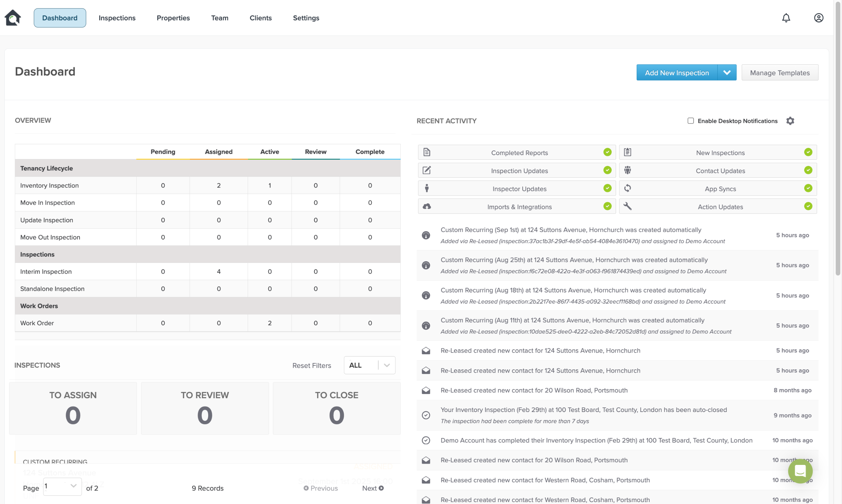Go to Next records page

(373, 488)
